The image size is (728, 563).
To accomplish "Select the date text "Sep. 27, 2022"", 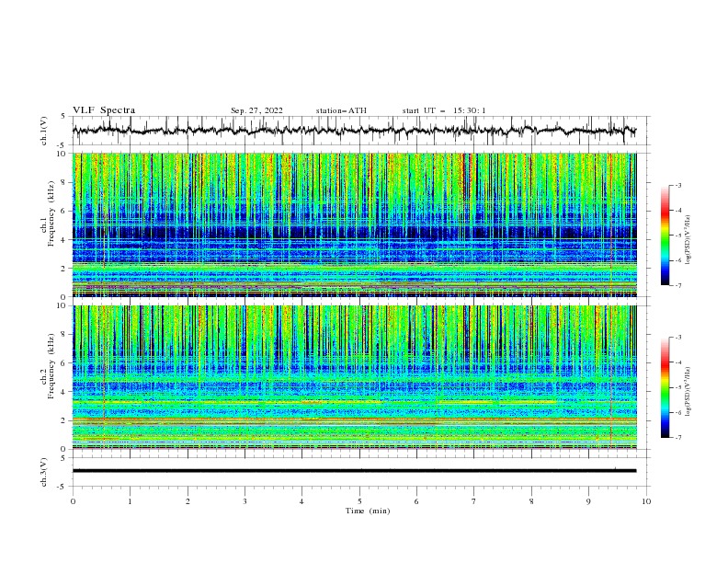I will coord(256,110).
